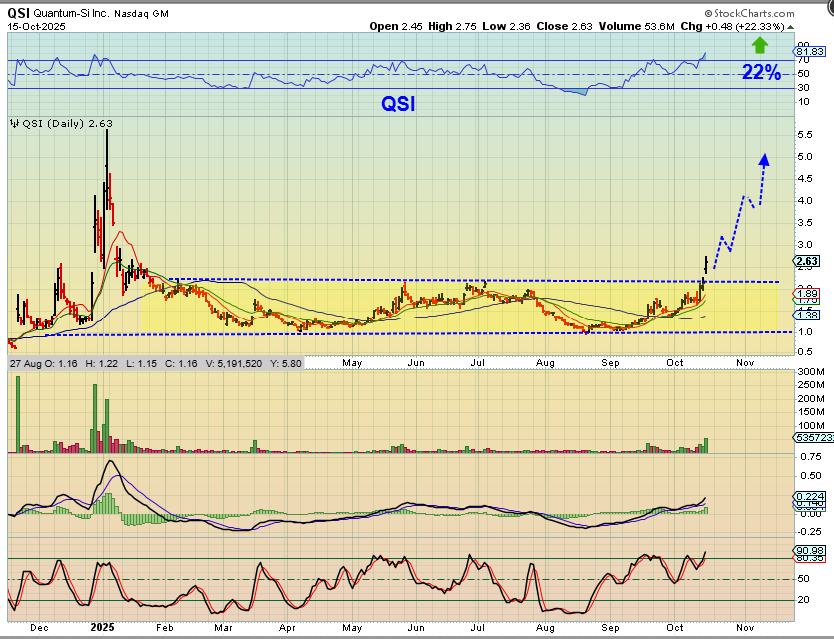This screenshot has width=834, height=639.
Task: Click the L: 1.15 readout value
Action: (141, 363)
